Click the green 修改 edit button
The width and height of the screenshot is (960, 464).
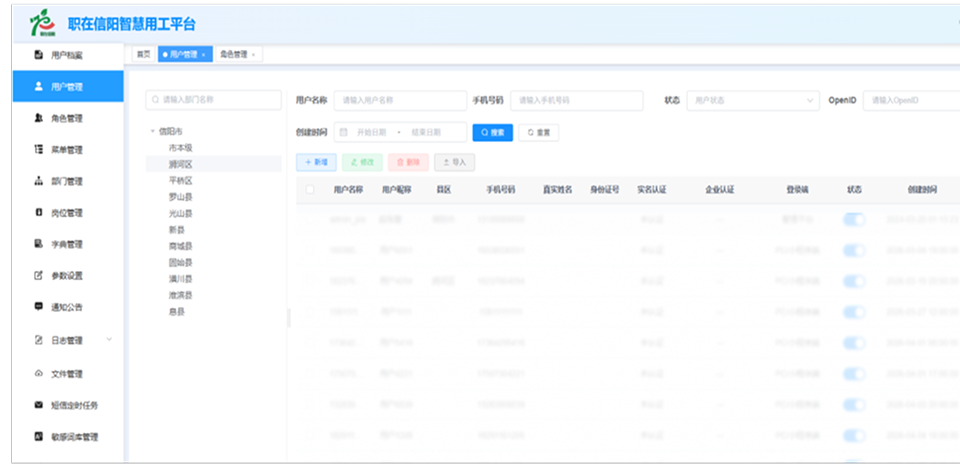point(362,162)
